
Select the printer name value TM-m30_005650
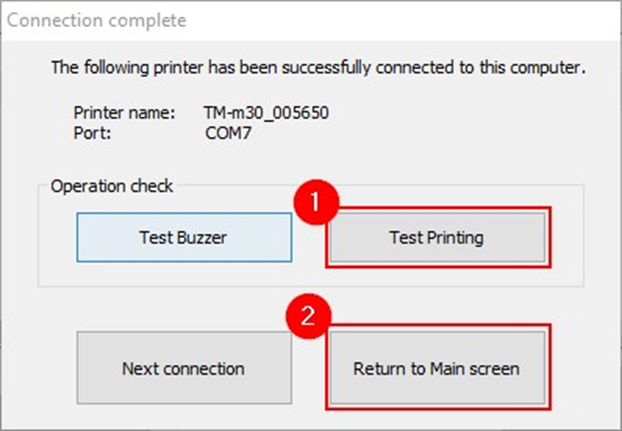[x=266, y=113]
